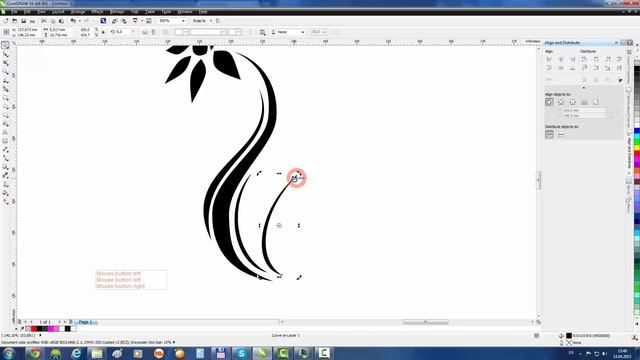Click the Undo arrow icon

pyautogui.click(x=73, y=21)
